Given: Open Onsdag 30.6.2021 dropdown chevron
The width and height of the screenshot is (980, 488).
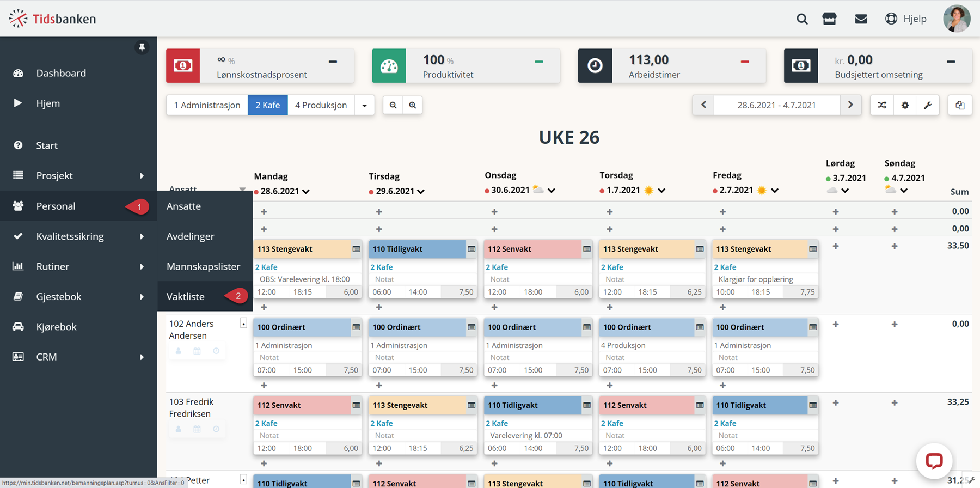Looking at the screenshot, I should [x=552, y=191].
